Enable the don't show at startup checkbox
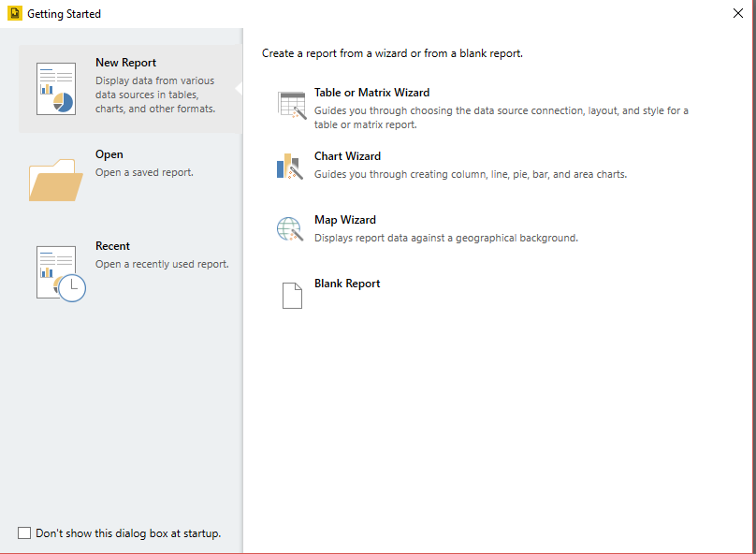 24,533
